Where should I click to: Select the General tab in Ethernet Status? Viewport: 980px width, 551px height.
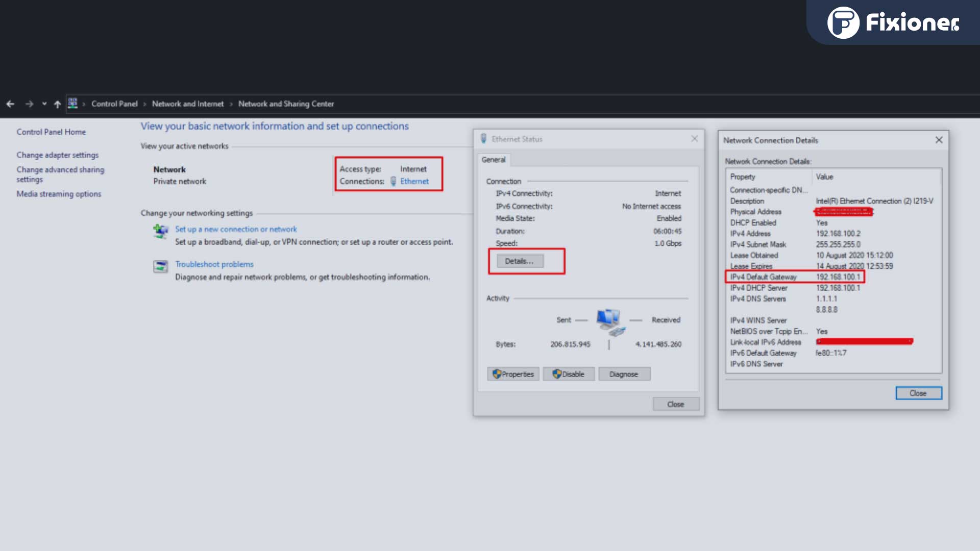pyautogui.click(x=494, y=160)
